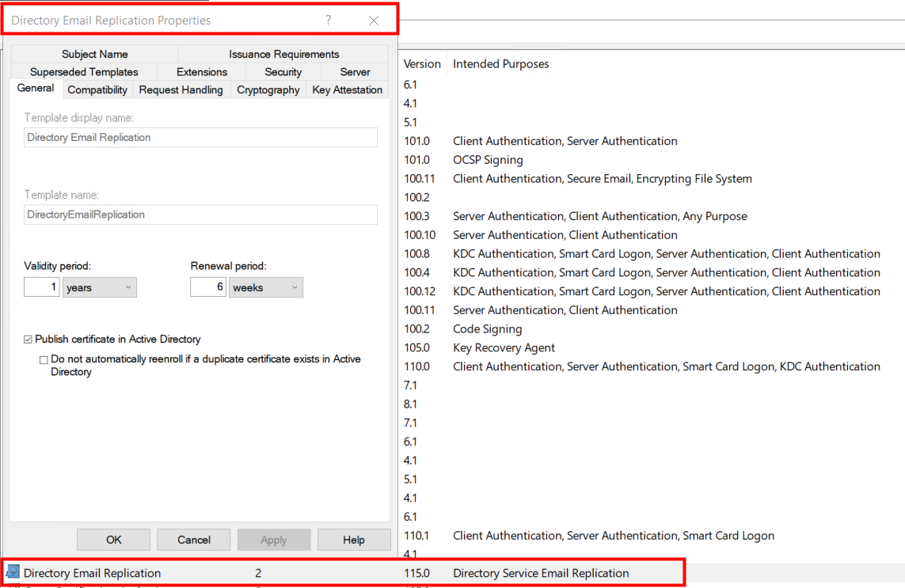The image size is (905, 588).
Task: Go to the Extensions tab
Action: click(201, 71)
